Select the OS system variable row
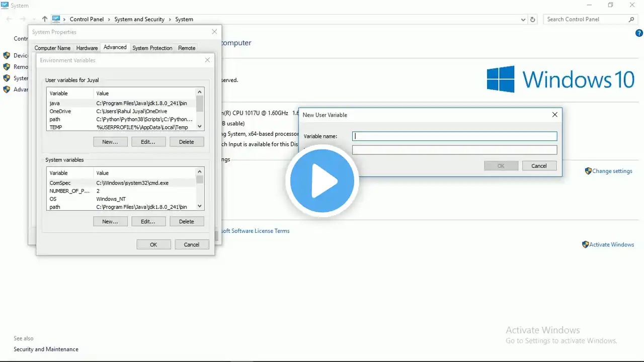This screenshot has height=362, width=644. point(121,199)
